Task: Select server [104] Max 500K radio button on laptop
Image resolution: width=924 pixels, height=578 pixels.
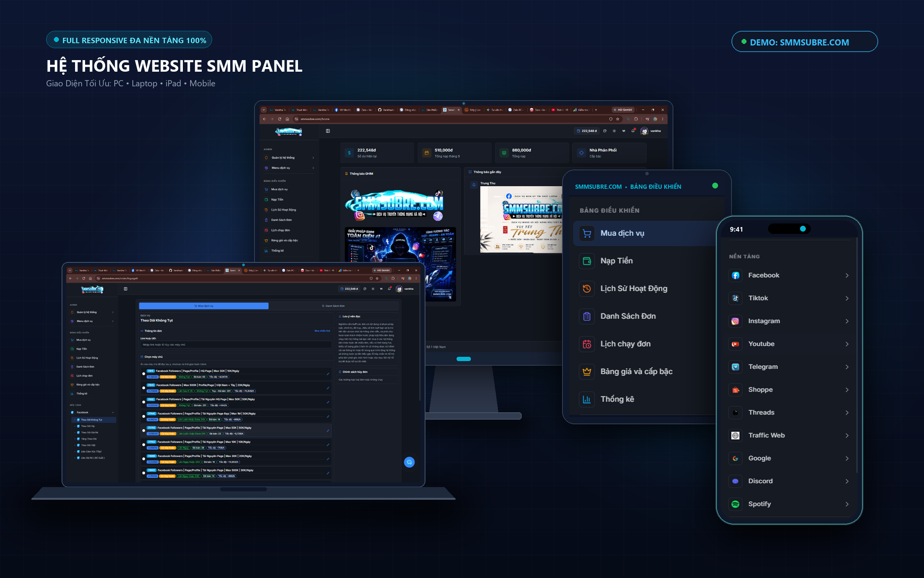Action: click(144, 388)
